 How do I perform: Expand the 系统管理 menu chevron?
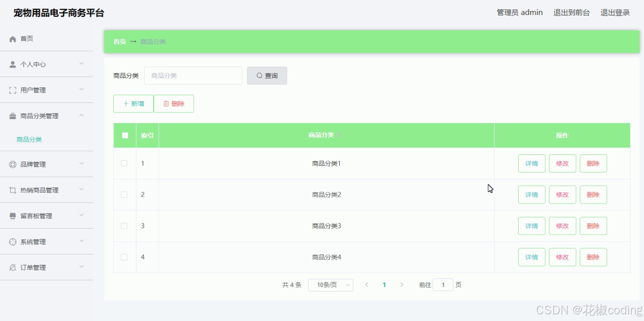82,241
